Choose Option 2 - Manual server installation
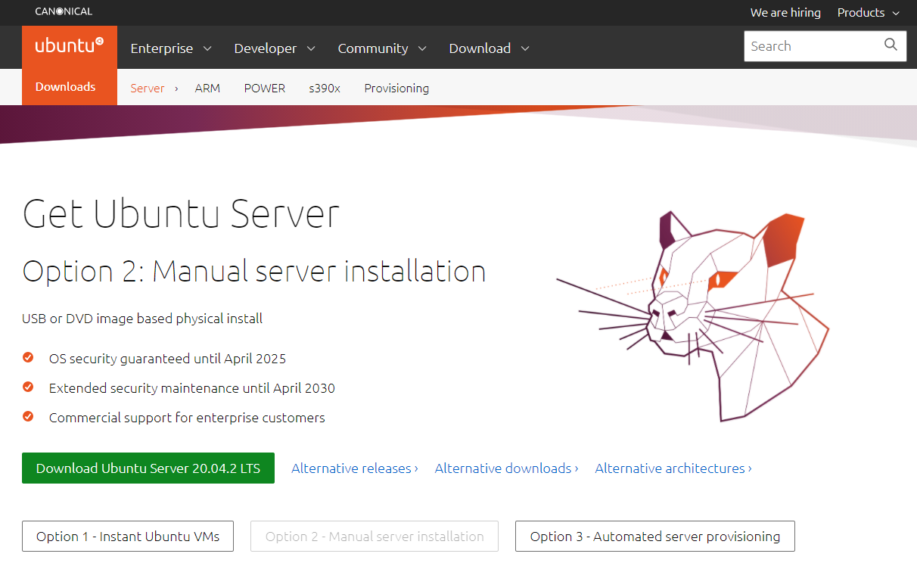This screenshot has height=588, width=917. [375, 537]
